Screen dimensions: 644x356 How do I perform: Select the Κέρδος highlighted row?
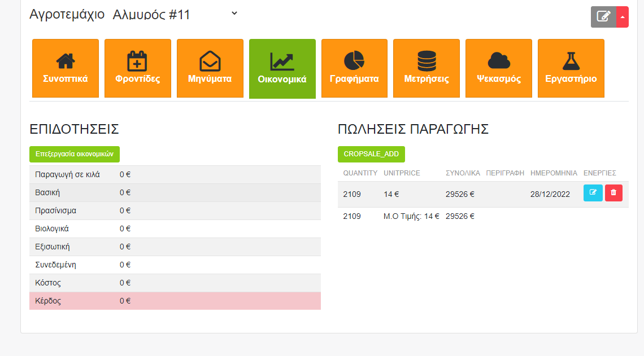tap(175, 301)
